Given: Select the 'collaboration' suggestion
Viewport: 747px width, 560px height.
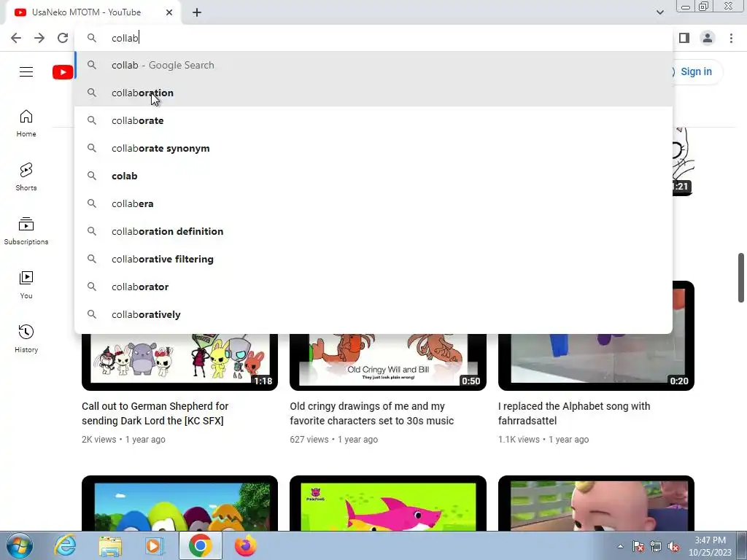Looking at the screenshot, I should coord(373,93).
